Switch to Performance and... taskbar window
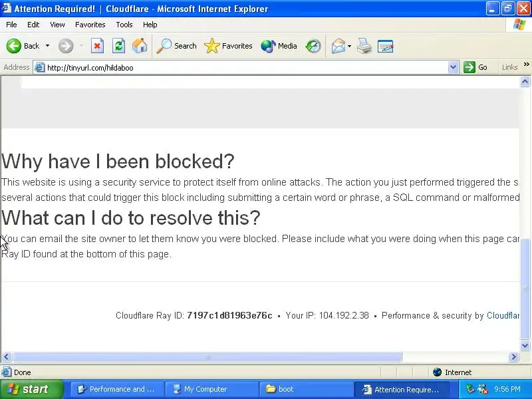The height and width of the screenshot is (399, 532). [x=117, y=389]
